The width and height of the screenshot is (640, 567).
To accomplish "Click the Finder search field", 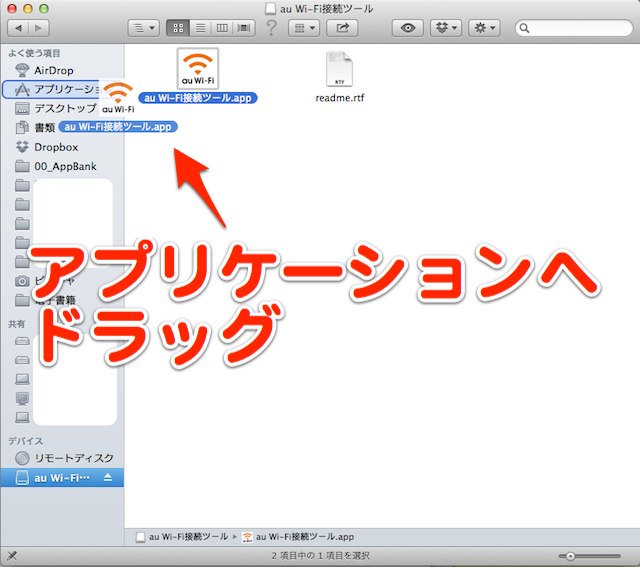I will (574, 28).
